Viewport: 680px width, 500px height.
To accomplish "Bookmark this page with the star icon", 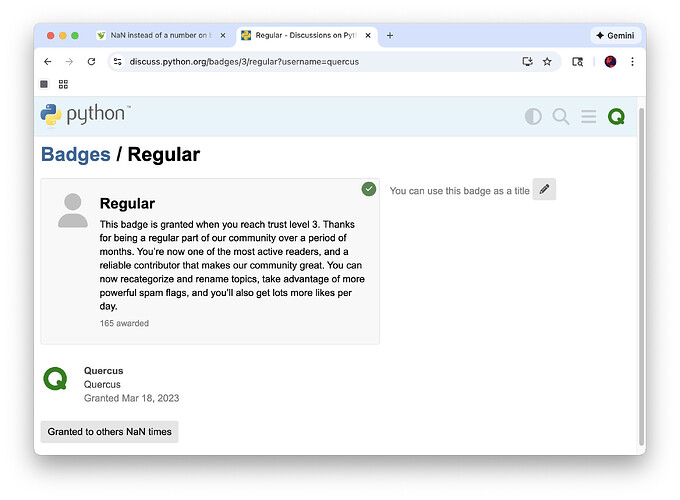I will [x=547, y=62].
